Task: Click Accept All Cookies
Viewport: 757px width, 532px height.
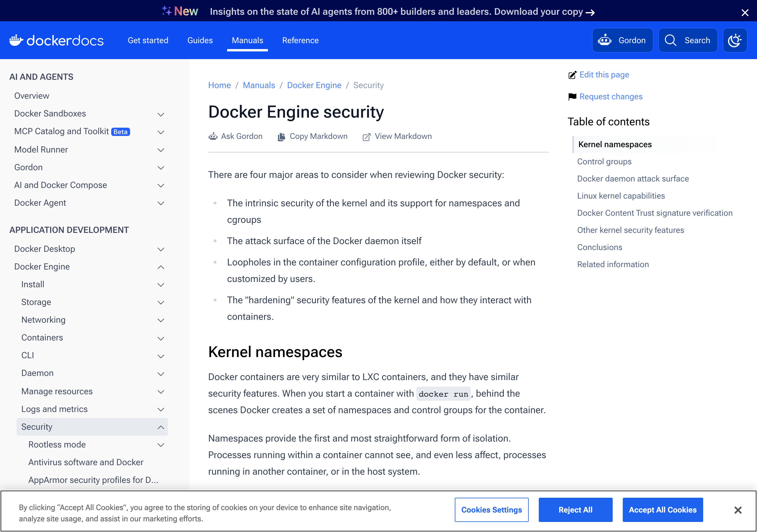Action: pos(662,510)
